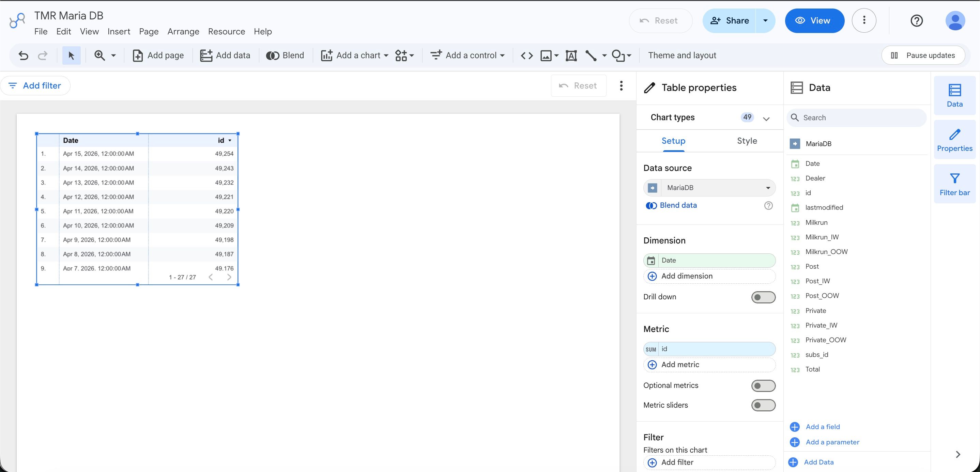Viewport: 980px width, 472px height.
Task: Click the blue View button
Action: click(x=814, y=20)
